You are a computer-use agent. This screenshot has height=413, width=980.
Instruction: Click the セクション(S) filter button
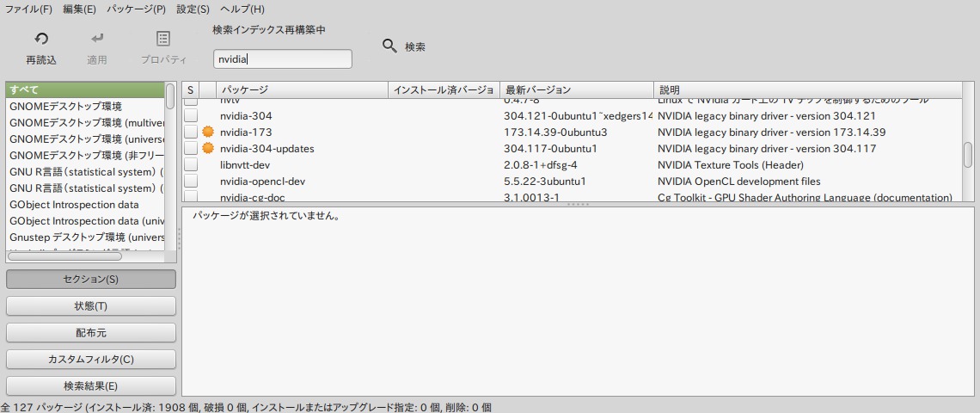(x=90, y=279)
